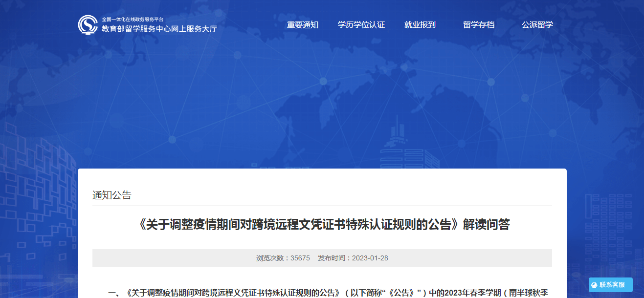Open the 重要通知 navigation menu
This screenshot has width=644, height=298.
pyautogui.click(x=302, y=25)
